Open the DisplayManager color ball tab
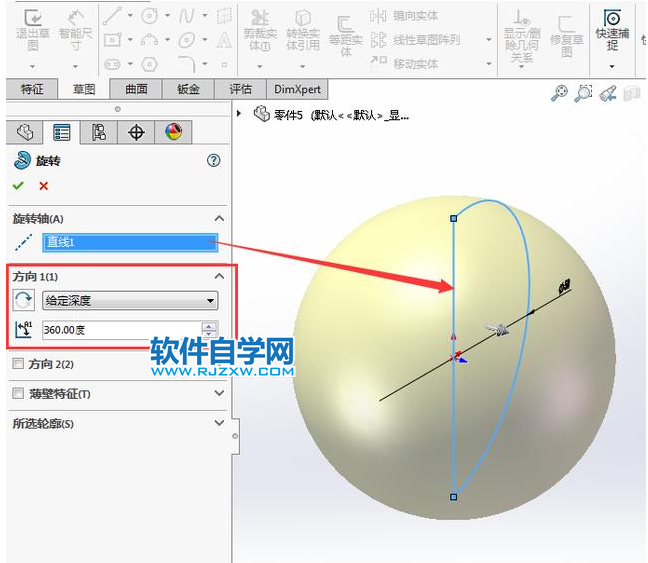648x563 pixels. pos(174,132)
